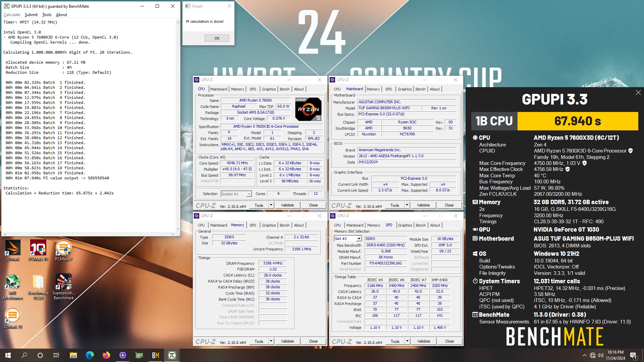
Task: Click Core Speed value 4548.71 MHz
Action: 237,163
